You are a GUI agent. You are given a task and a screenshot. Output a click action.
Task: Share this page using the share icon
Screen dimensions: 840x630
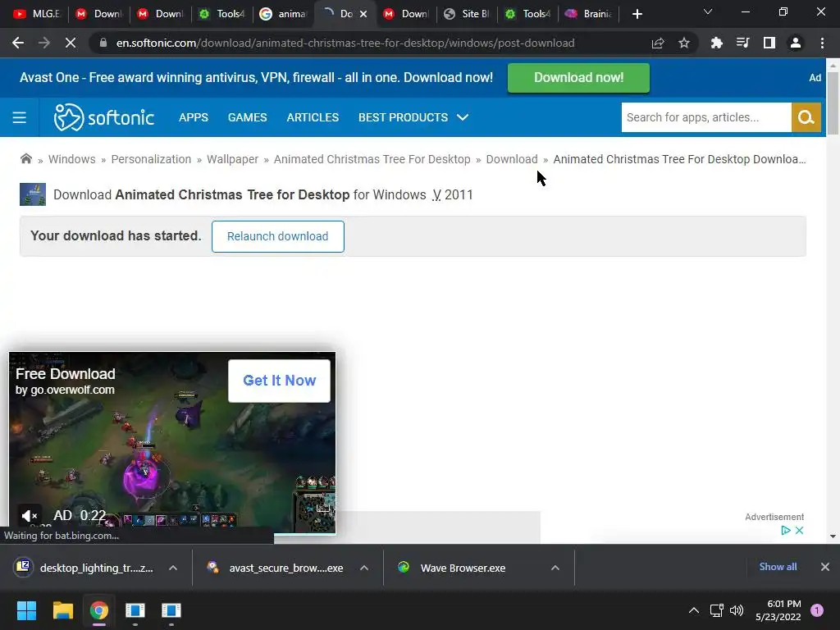[x=658, y=43]
